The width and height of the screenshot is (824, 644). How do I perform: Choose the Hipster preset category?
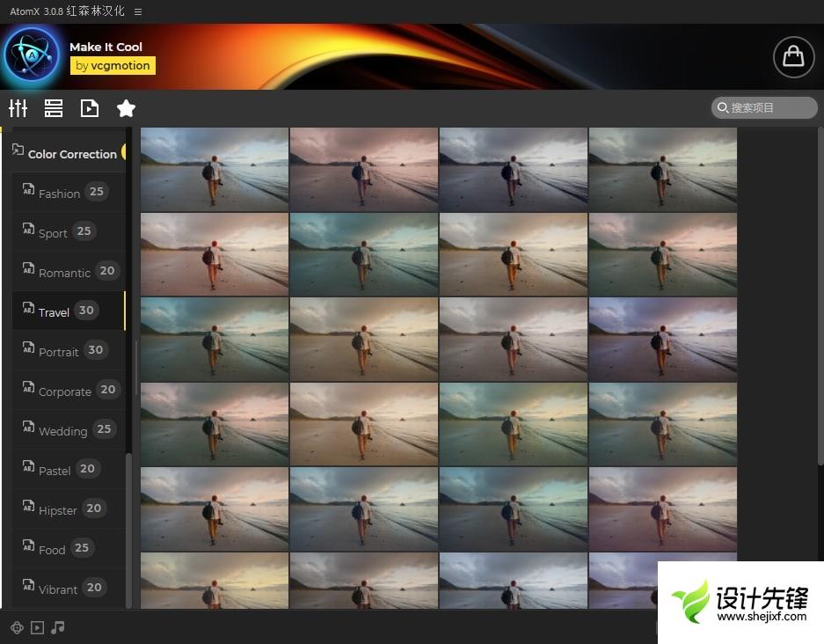click(58, 509)
